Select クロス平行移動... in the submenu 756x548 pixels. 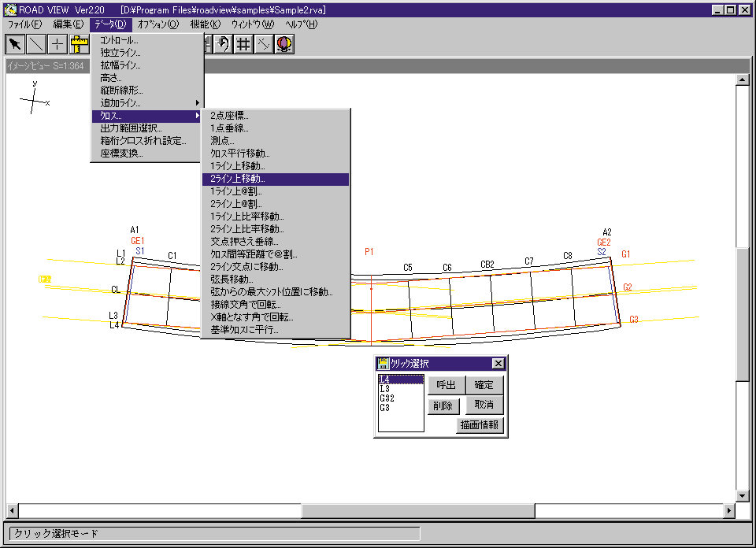276,154
